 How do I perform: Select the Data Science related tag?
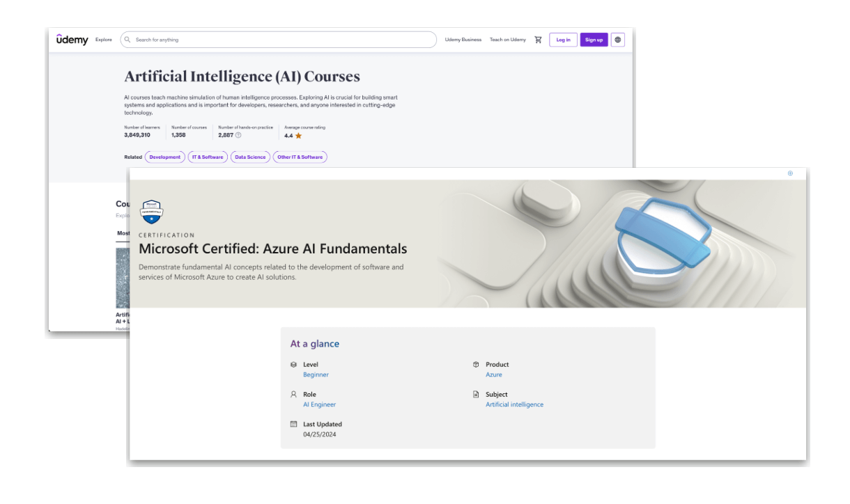(x=250, y=157)
